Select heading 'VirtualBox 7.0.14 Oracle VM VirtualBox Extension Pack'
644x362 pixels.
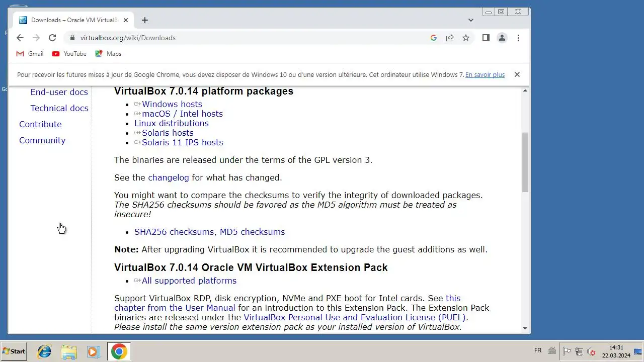click(251, 267)
